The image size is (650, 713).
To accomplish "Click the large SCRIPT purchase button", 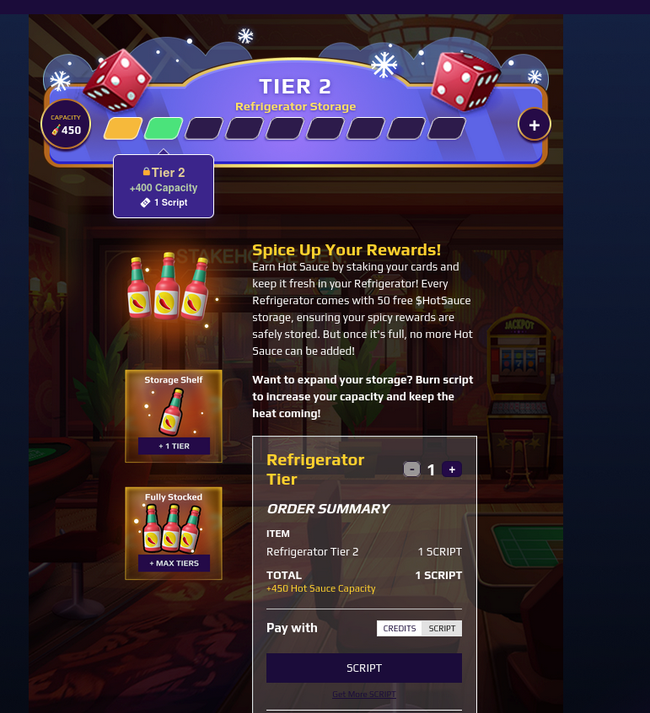I will click(x=364, y=668).
